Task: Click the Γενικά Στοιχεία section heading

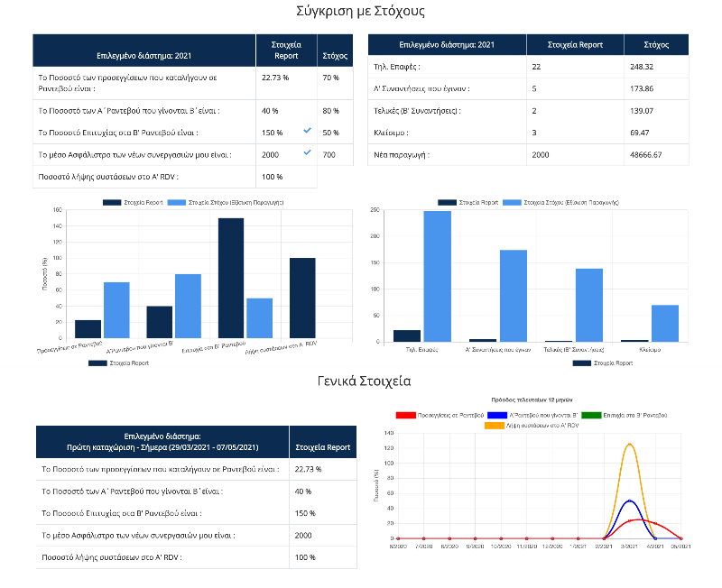Action: 365,381
